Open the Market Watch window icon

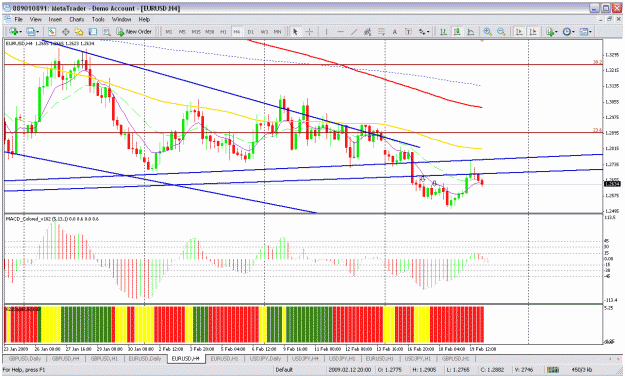pos(52,31)
